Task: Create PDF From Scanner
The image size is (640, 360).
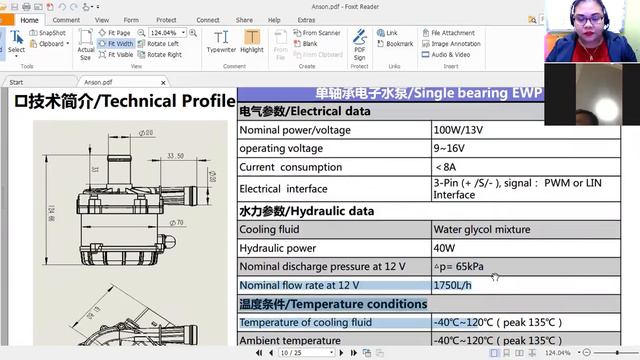Action: (317, 33)
